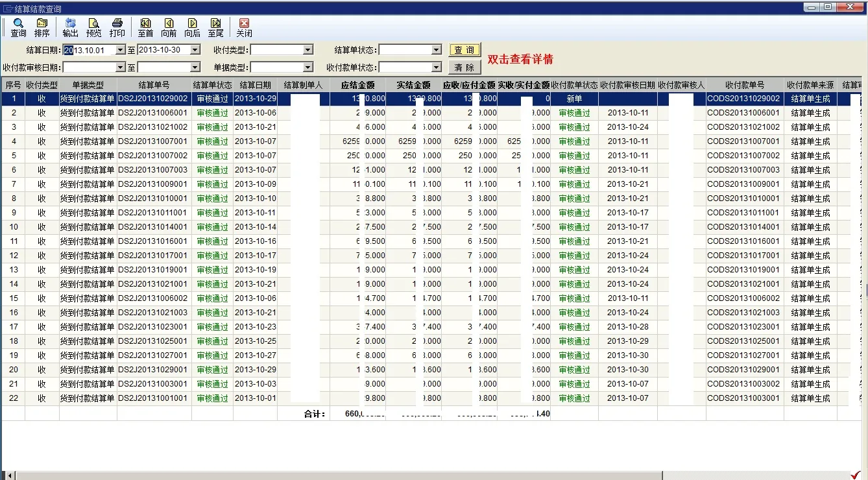The height and width of the screenshot is (480, 868).
Task: Expand the 单据类型 combo box
Action: tap(308, 67)
